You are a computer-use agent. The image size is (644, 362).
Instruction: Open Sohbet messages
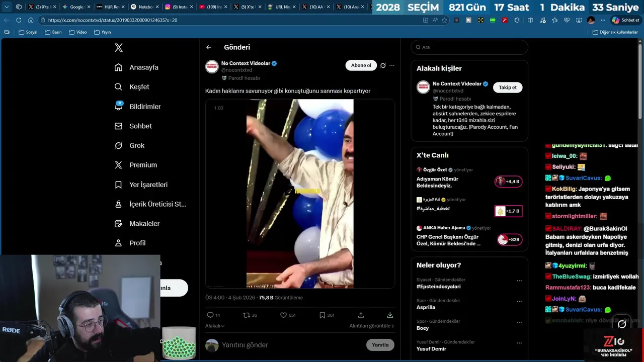tap(133, 126)
